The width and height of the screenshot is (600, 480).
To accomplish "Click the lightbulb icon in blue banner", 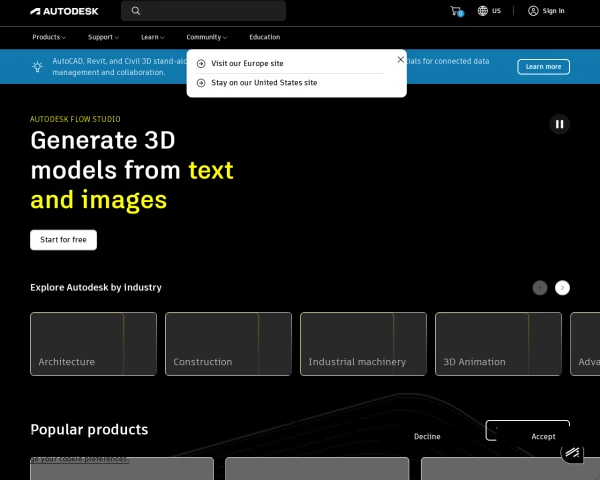I will [x=38, y=67].
